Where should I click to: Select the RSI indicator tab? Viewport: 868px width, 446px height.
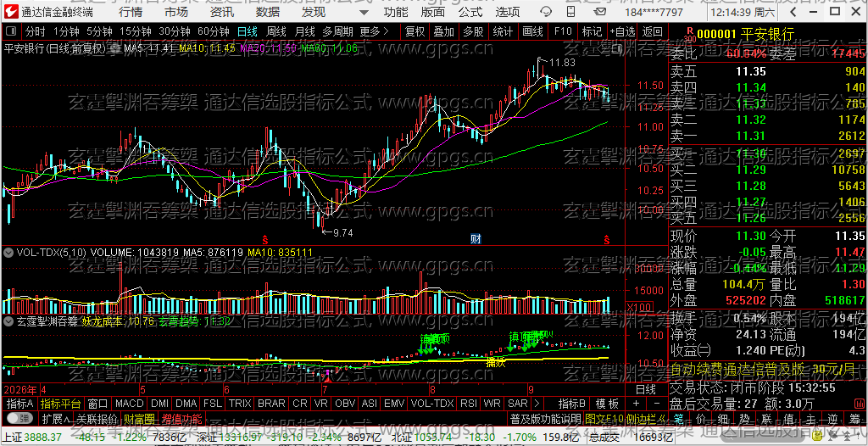[x=469, y=403]
